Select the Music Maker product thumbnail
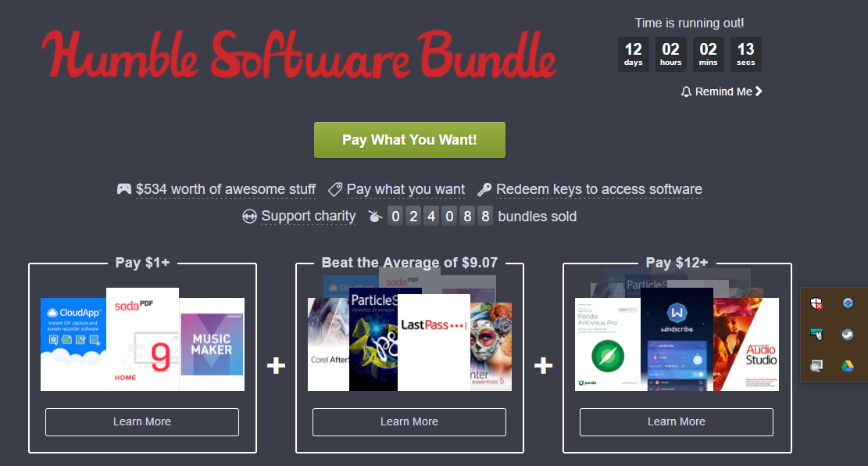The image size is (868, 466). [212, 344]
